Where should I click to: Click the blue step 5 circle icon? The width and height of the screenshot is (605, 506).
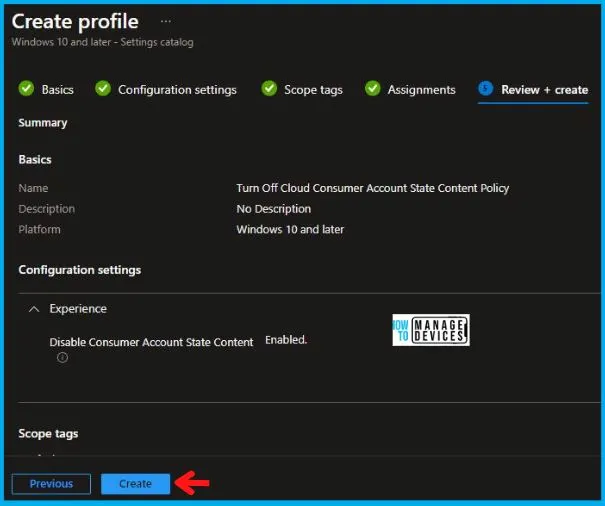point(485,88)
